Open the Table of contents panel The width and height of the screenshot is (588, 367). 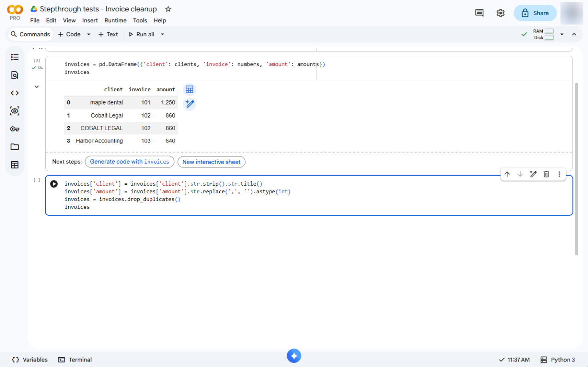[x=15, y=57]
